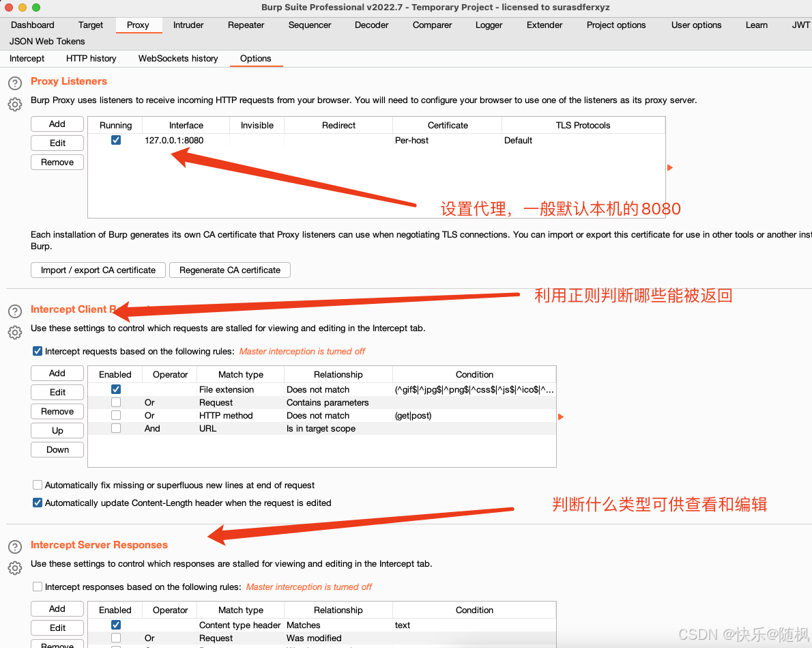Select the 127.0.0.1:8080 interface cell
The width and height of the screenshot is (812, 648).
(x=186, y=141)
